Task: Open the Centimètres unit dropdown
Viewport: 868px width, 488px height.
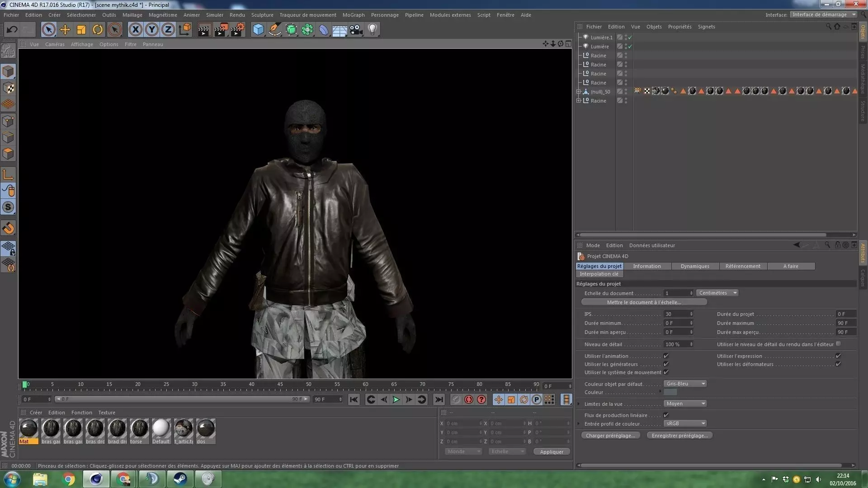Action: click(717, 293)
